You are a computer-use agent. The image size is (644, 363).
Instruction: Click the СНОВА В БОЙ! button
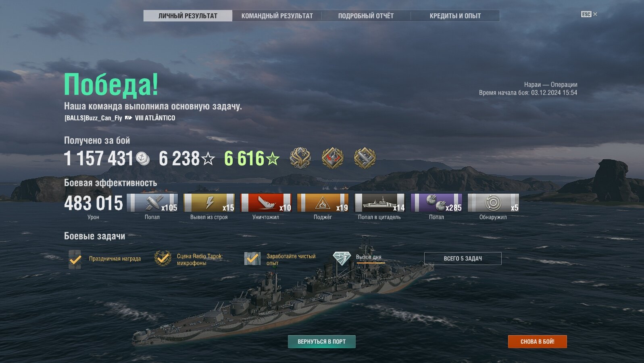coord(538,342)
